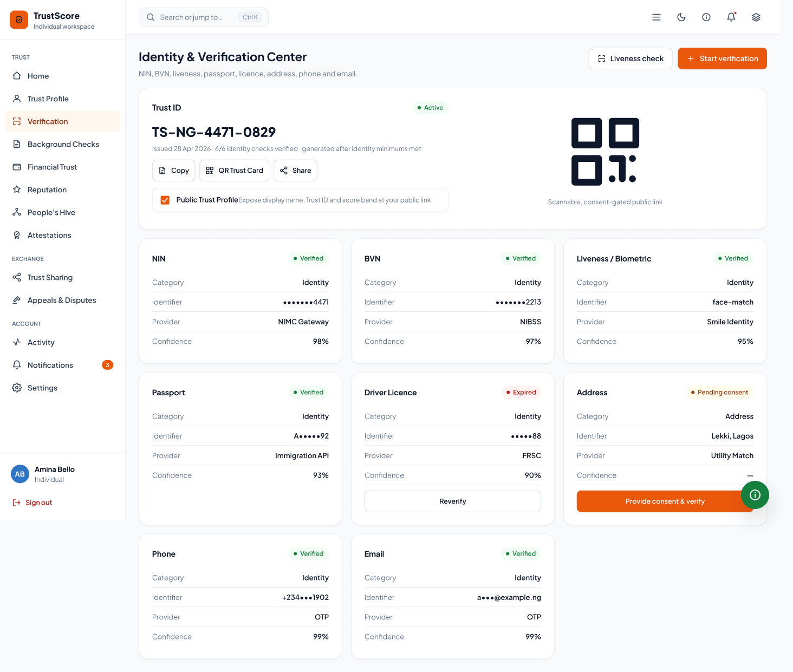Screen dimensions: 793x672
Task: Click the Immigration API provider value
Action: [302, 455]
